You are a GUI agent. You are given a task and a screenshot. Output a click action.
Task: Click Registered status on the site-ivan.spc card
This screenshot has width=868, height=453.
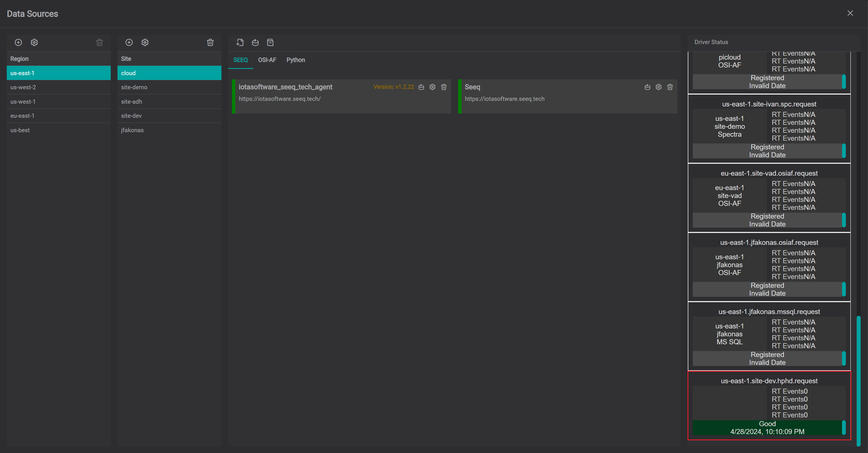pyautogui.click(x=767, y=147)
